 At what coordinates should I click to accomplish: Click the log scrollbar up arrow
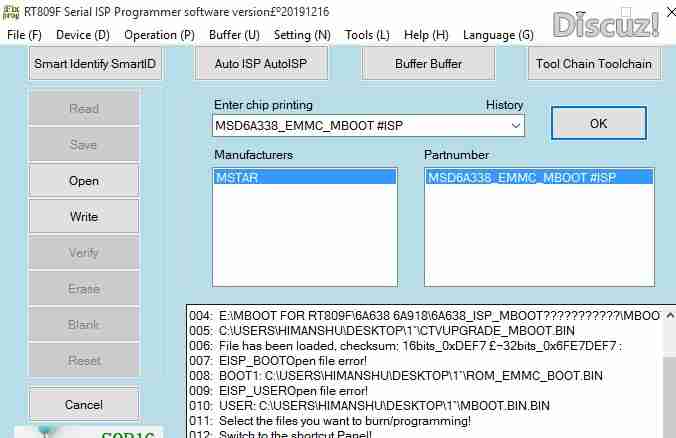tap(670, 316)
